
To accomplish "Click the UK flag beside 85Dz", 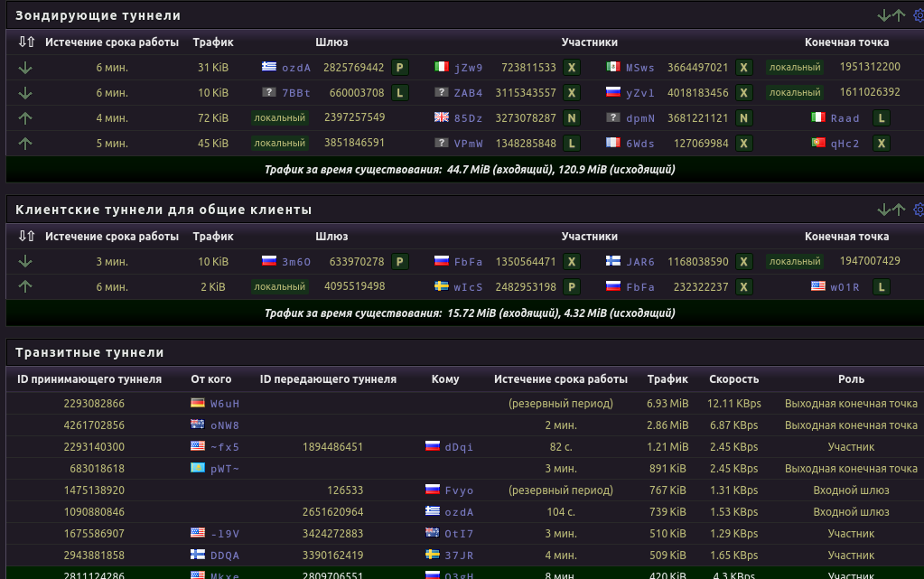I will pyautogui.click(x=442, y=117).
